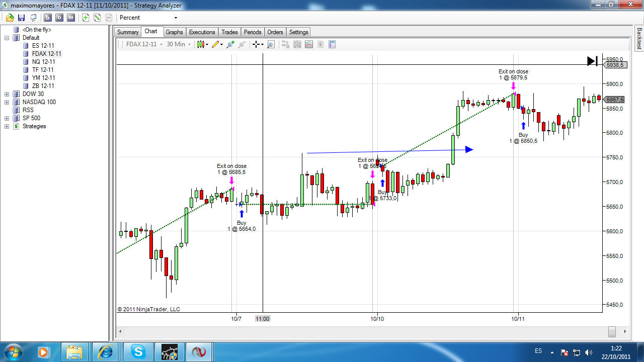Image resolution: width=644 pixels, height=362 pixels.
Task: Open the crosshair cursor dropdown arrow
Action: [x=262, y=44]
